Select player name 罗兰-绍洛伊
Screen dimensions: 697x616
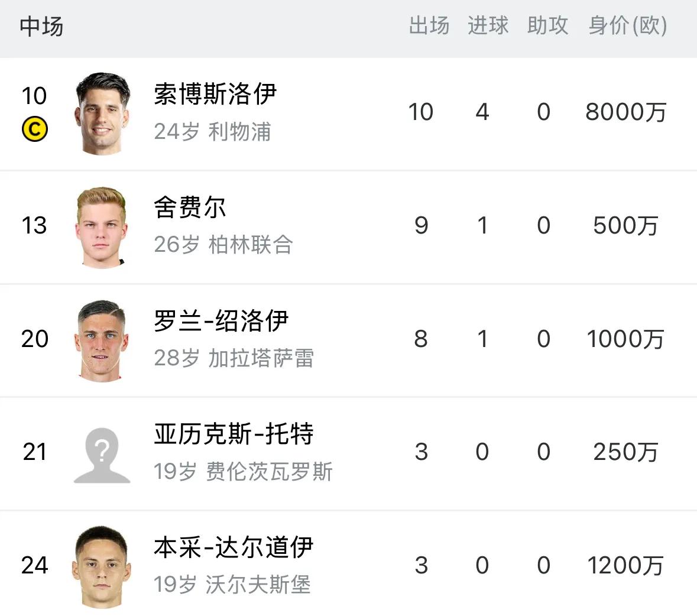221,320
